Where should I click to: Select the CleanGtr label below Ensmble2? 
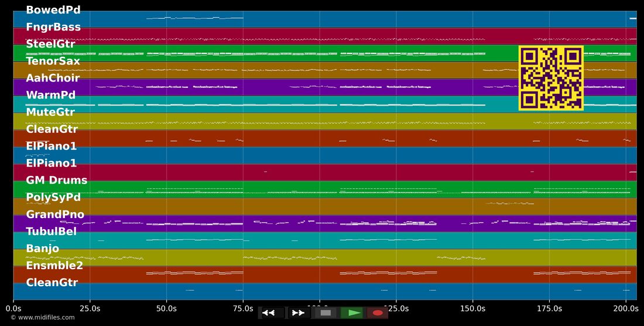(52, 283)
